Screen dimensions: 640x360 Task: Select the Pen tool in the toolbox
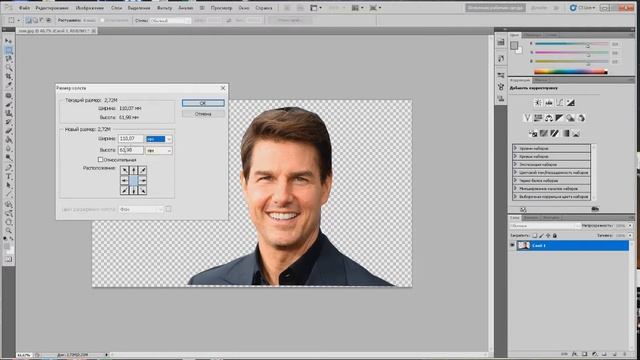point(9,167)
